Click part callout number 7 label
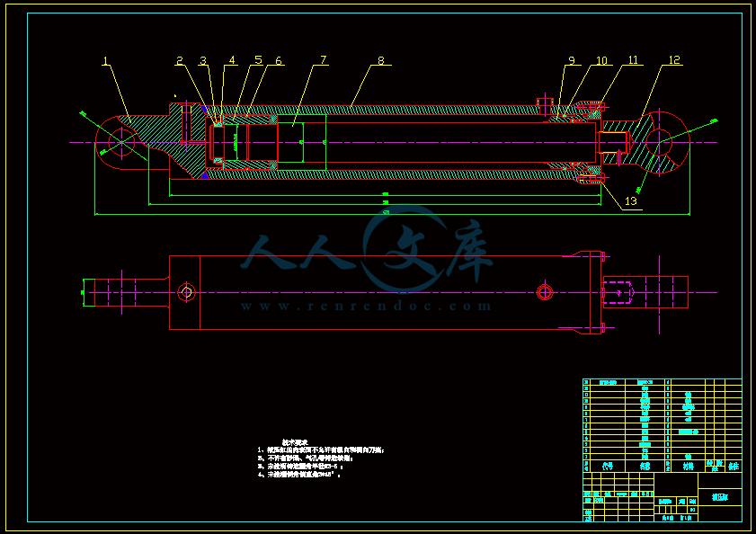The width and height of the screenshot is (756, 534). tap(323, 60)
